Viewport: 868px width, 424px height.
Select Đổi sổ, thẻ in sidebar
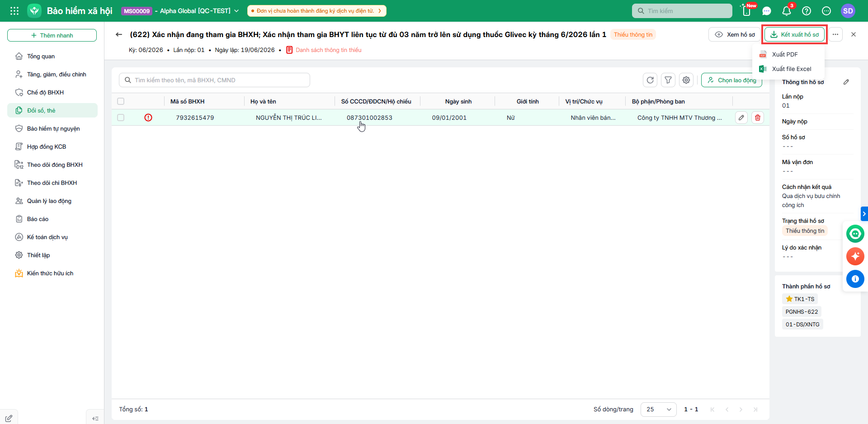pos(52,110)
